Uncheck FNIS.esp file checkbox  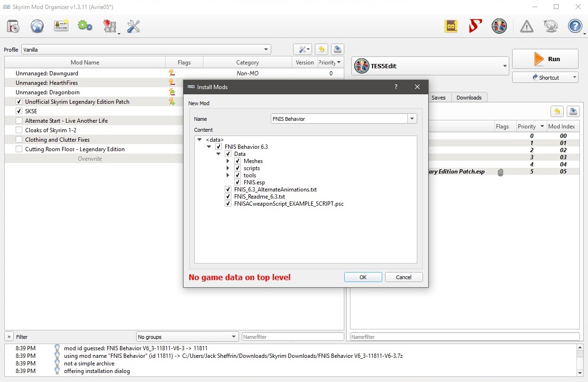coord(238,182)
